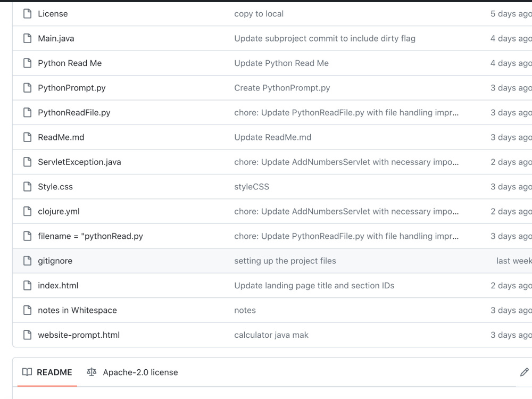Click the file icon beside notes in Whitespace

click(x=28, y=310)
